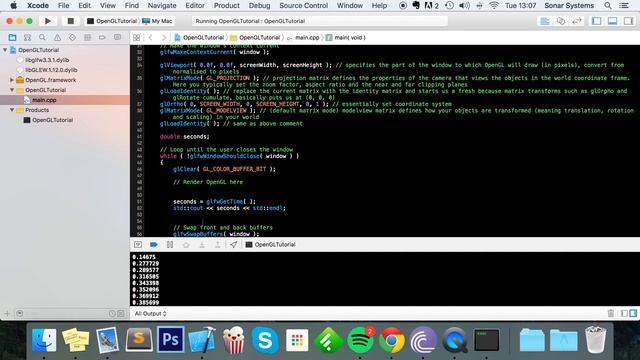This screenshot has width=640, height=360.
Task: Open the Test navigator diamond icon
Action: pos(72,38)
